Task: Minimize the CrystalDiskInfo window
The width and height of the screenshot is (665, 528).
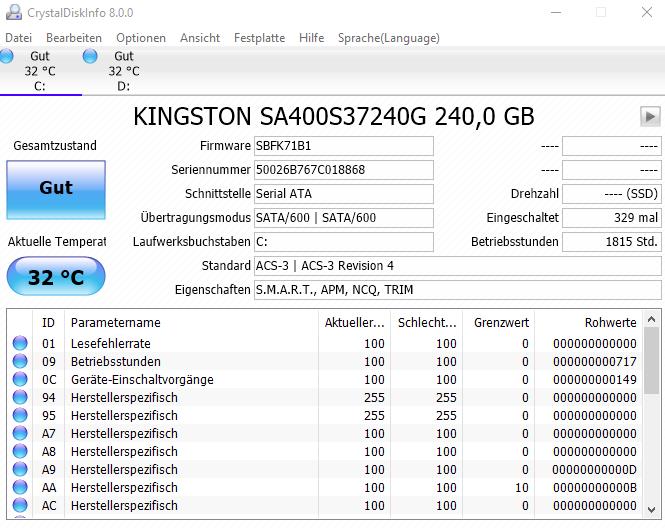Action: 556,12
